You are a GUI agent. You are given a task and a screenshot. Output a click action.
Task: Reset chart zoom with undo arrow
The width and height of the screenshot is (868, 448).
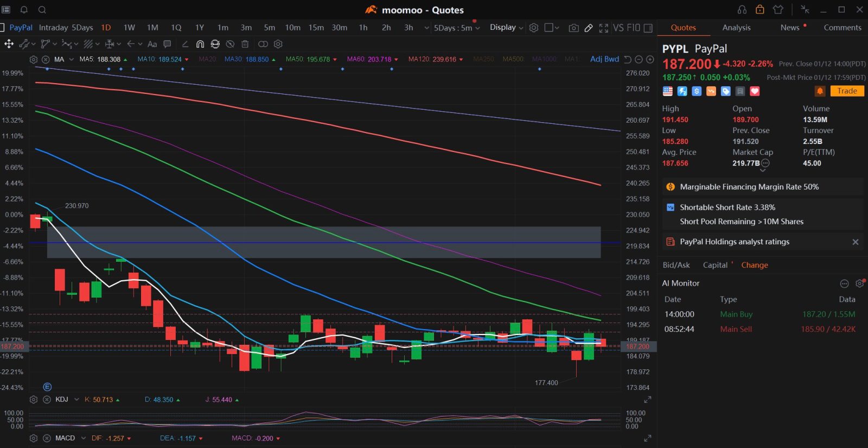628,59
